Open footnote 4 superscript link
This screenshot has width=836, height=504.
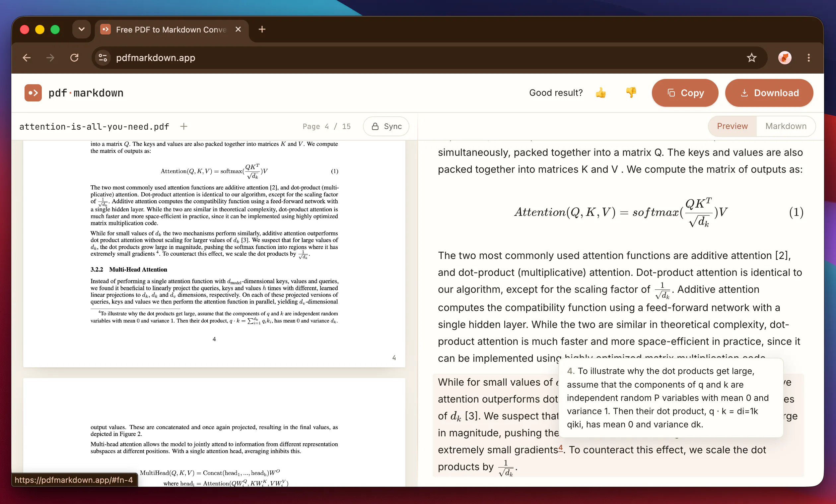pyautogui.click(x=561, y=448)
